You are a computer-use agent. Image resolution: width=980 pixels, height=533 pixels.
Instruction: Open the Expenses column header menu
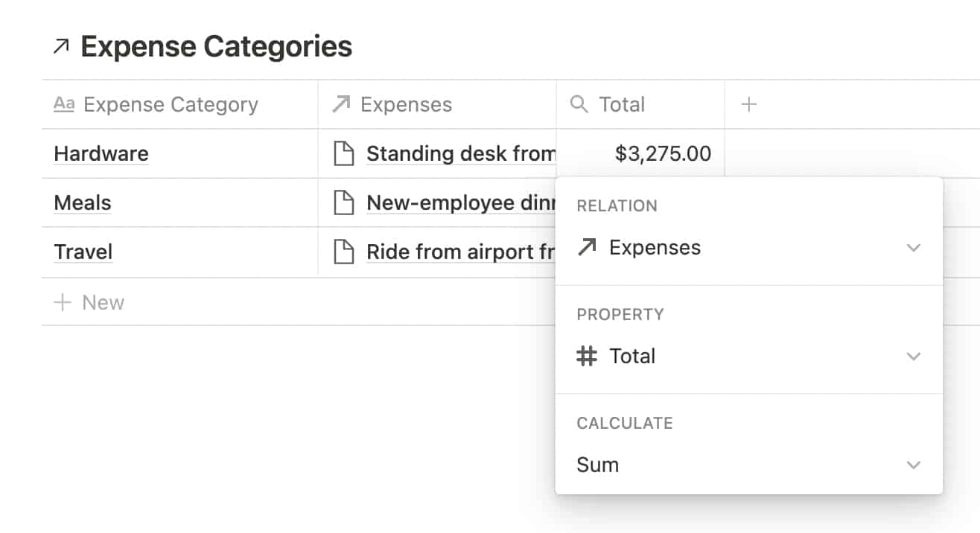pyautogui.click(x=406, y=105)
